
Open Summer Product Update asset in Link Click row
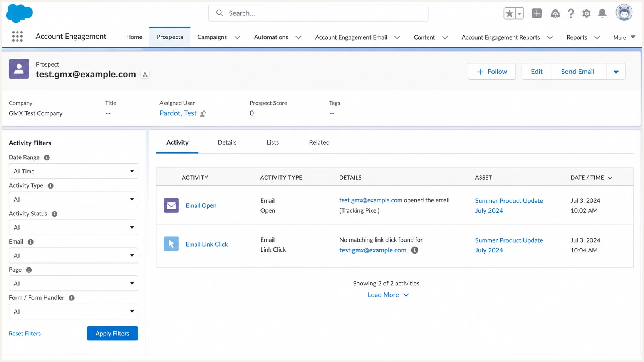point(509,245)
